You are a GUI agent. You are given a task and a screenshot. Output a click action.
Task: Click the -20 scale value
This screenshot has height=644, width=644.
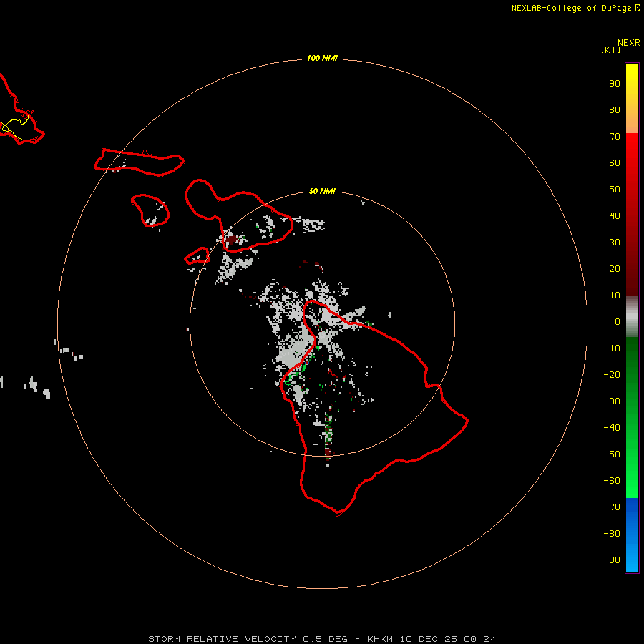(612, 374)
